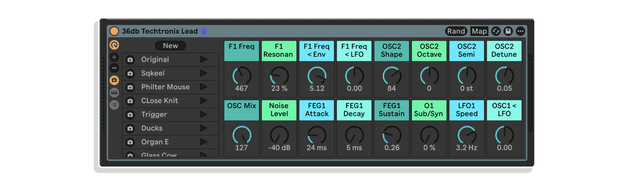The image size is (644, 185).
Task: Click the F1 Resonan macro knob
Action: (279, 76)
